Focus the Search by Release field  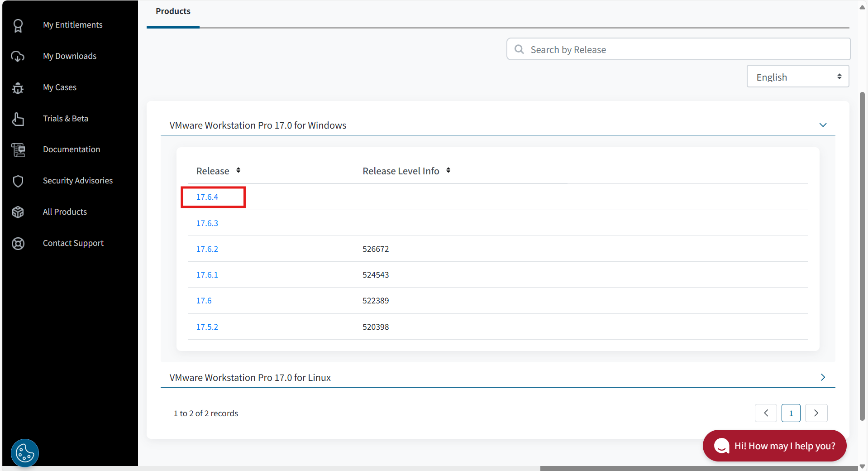point(678,49)
